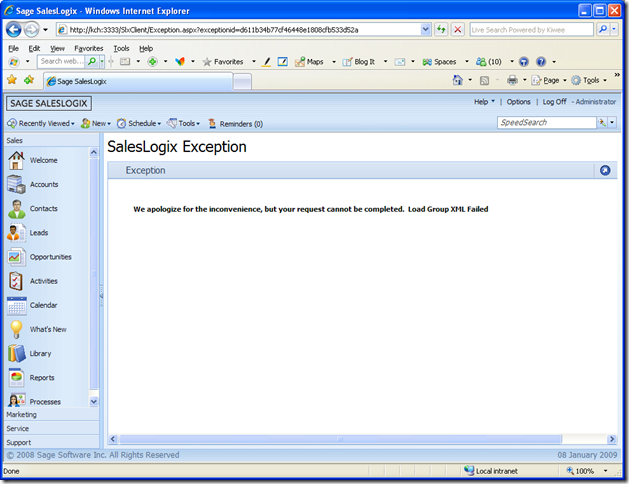Open the Tools menu in menu bar
Screen dimensions: 629x484
pyautogui.click(x=121, y=49)
